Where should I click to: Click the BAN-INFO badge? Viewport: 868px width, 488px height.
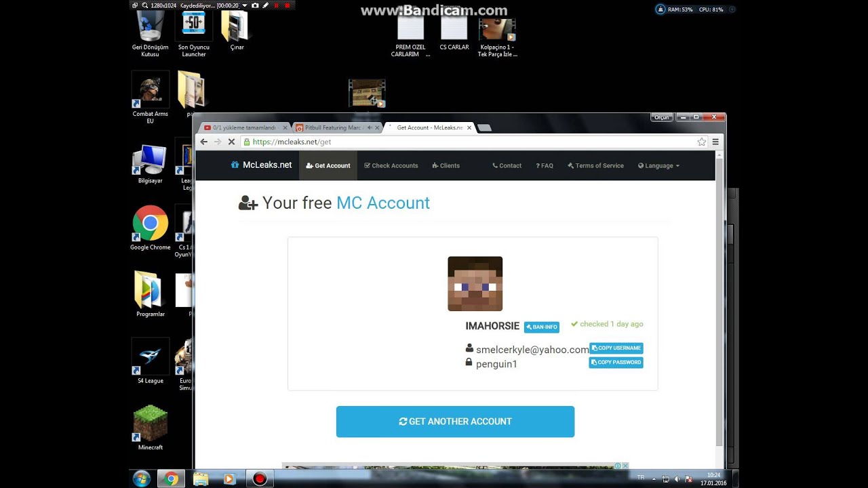pos(542,327)
